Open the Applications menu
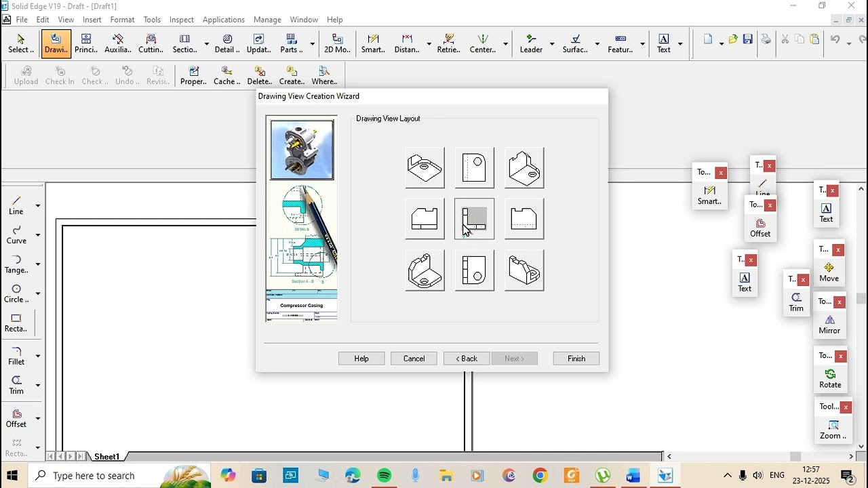 tap(224, 20)
